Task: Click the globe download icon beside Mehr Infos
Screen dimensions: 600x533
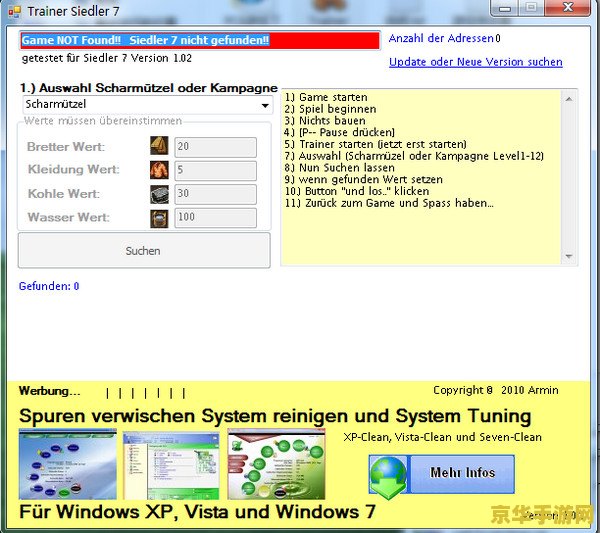Action: (388, 477)
